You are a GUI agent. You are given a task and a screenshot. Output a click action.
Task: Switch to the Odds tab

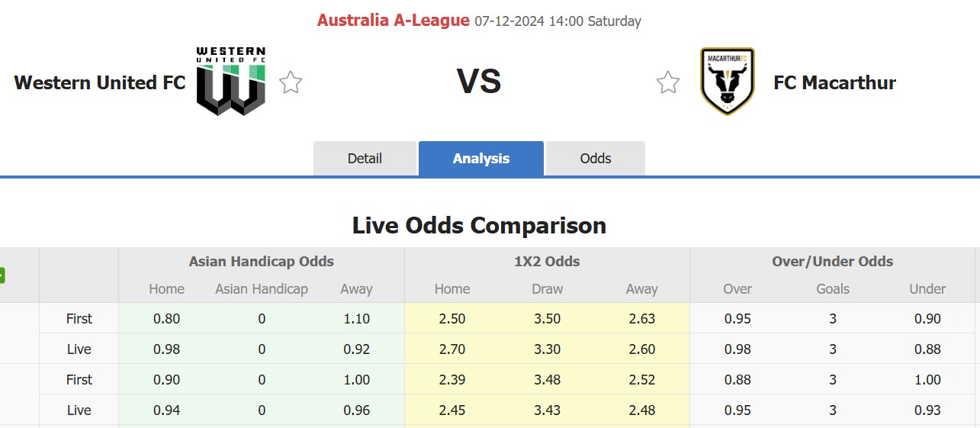596,159
